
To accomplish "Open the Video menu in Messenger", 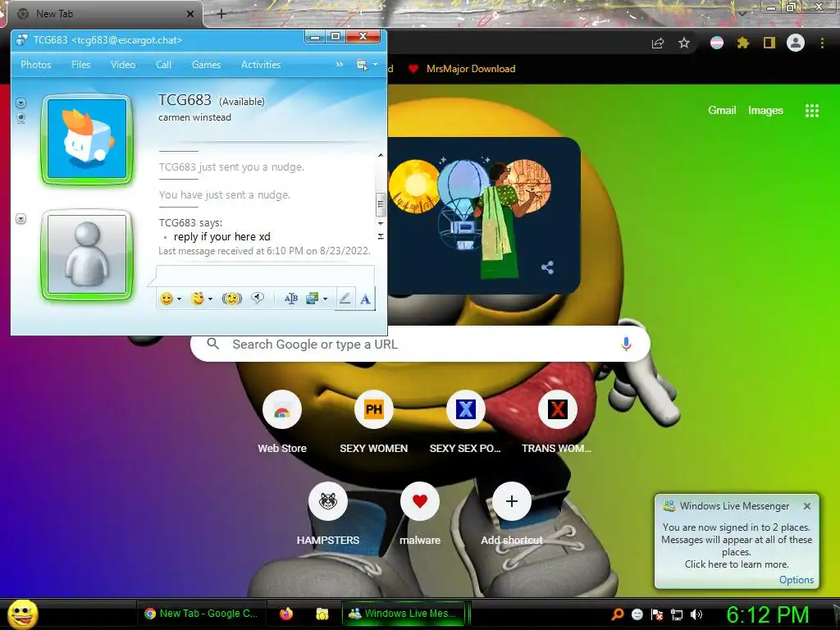I will tap(123, 65).
